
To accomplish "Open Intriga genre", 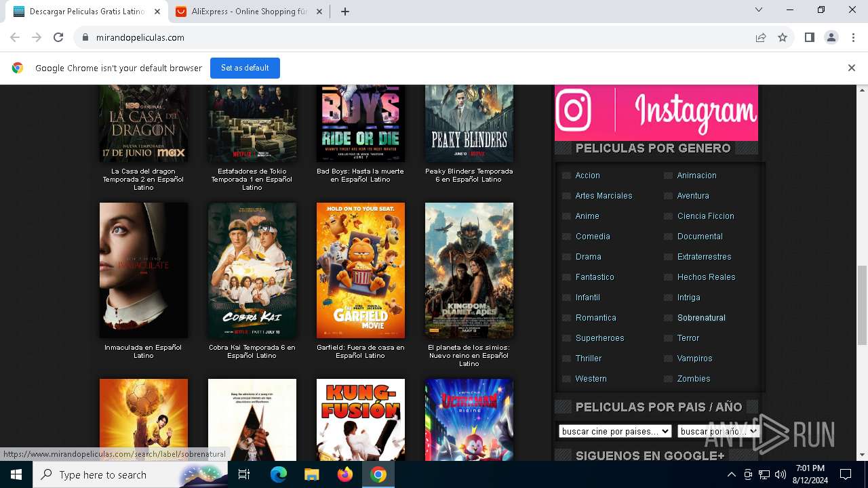I will [688, 298].
